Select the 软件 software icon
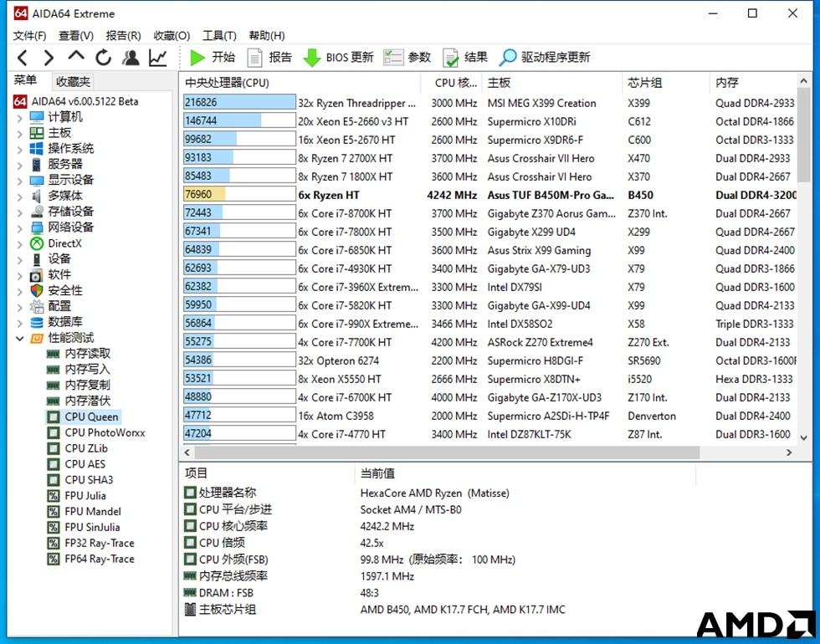The height and width of the screenshot is (644, 820). [x=37, y=274]
